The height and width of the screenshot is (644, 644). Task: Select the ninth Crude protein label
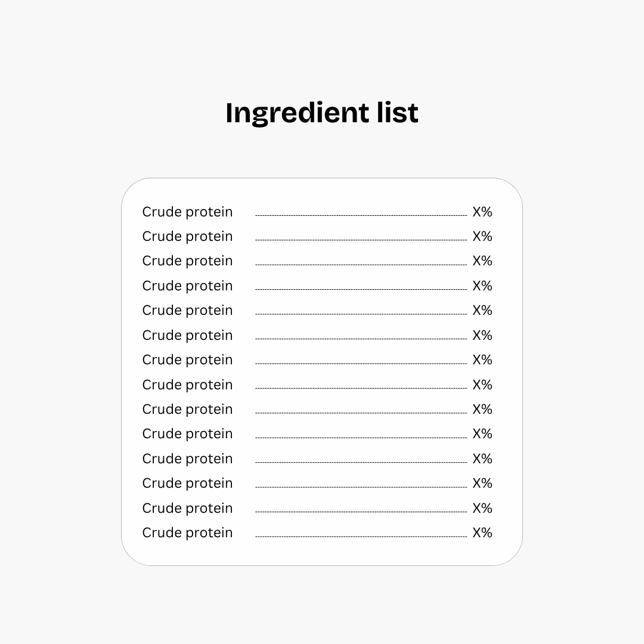coord(187,409)
